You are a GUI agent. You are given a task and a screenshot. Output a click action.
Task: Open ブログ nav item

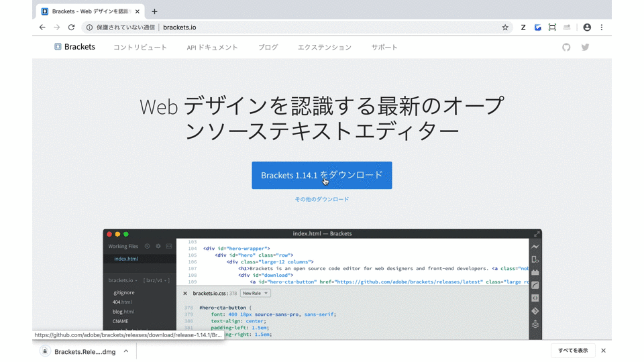(x=268, y=47)
